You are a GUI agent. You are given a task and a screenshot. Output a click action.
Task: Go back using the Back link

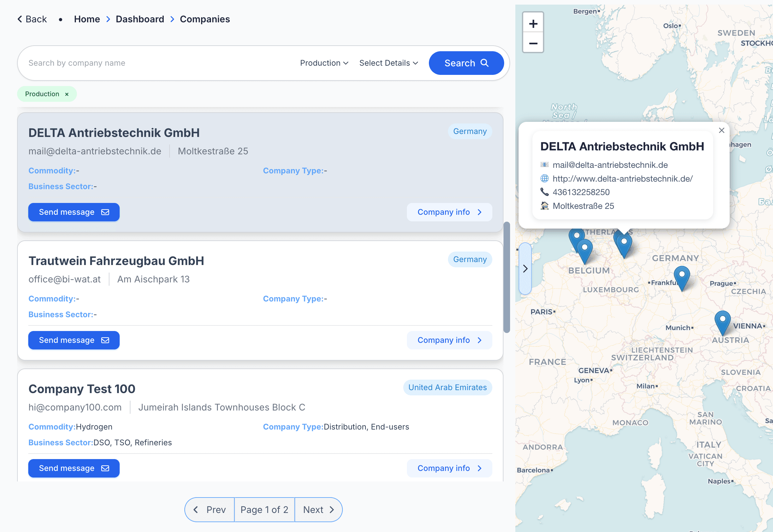[32, 19]
